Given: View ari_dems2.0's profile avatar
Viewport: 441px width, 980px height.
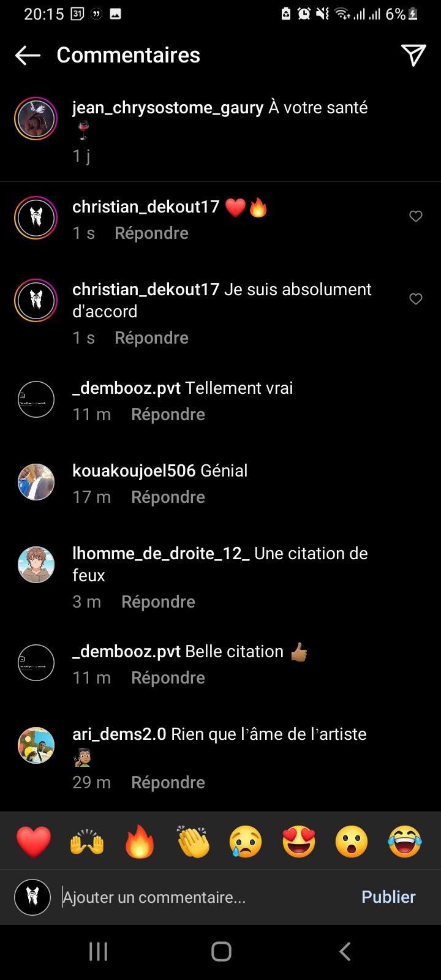Looking at the screenshot, I should [x=36, y=745].
